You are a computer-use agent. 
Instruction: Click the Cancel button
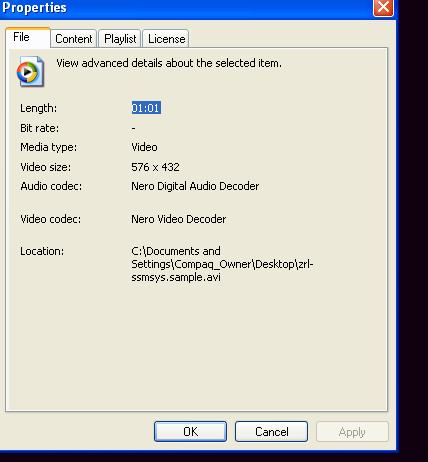coord(271,432)
